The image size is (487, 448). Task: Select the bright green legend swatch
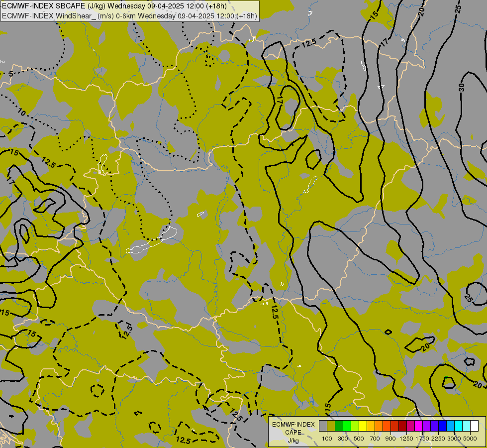coord(347,426)
